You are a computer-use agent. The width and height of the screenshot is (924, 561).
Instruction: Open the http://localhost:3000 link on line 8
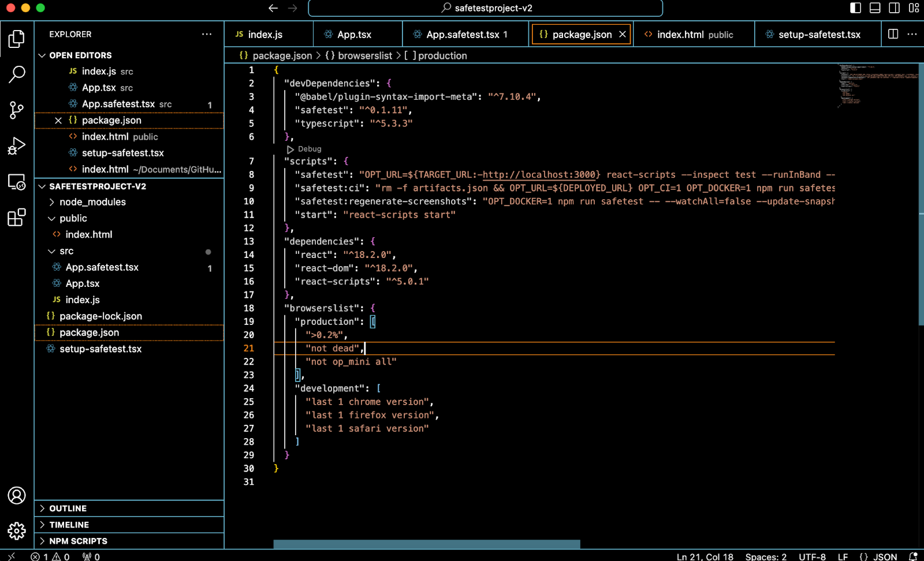tap(539, 174)
